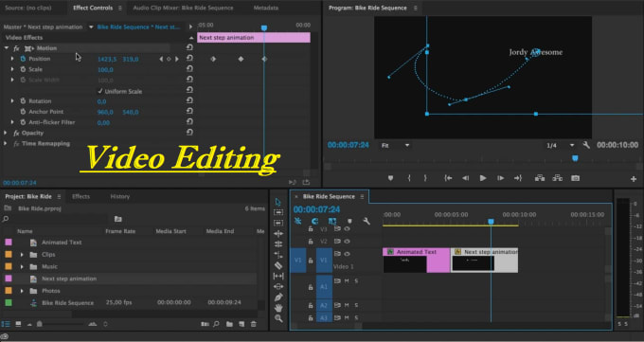The image size is (644, 342).
Task: Open the Effects panel tab
Action: coord(80,196)
